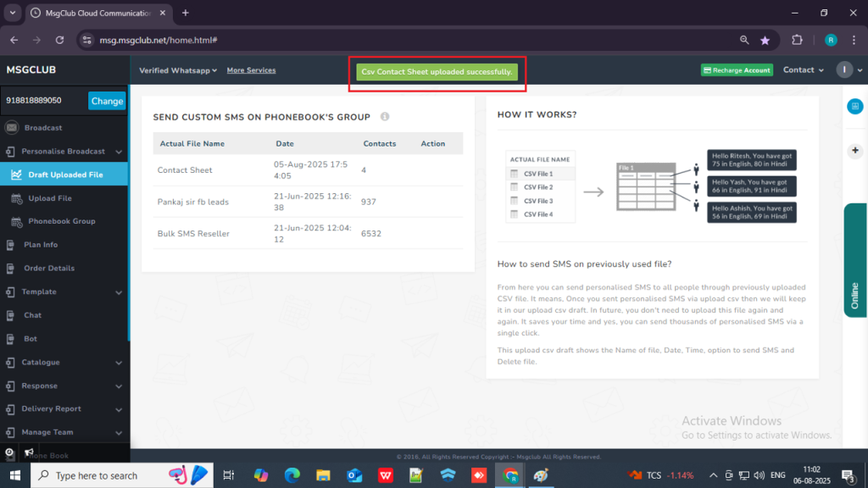This screenshot has height=488, width=868.
Task: Go to Order Details in the sidebar
Action: (49, 268)
